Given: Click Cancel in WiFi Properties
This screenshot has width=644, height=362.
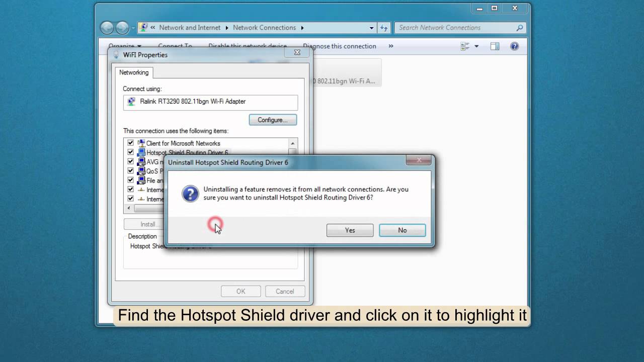Looking at the screenshot, I should [285, 291].
